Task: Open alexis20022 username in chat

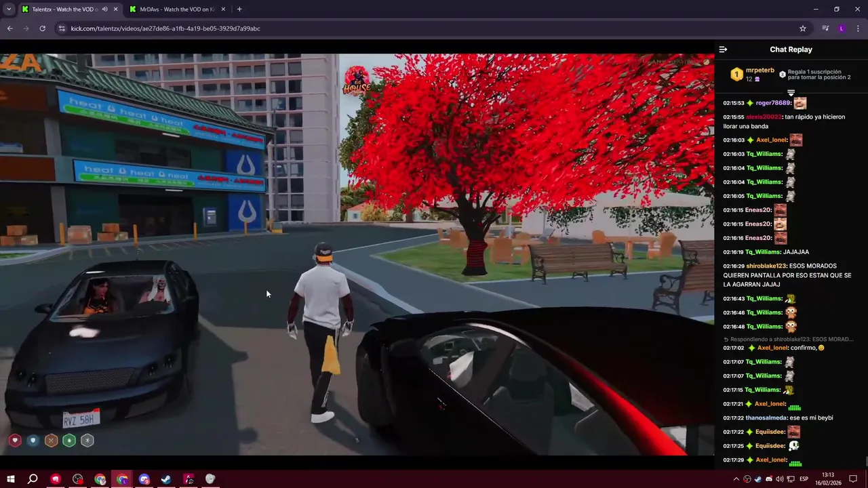Action: (x=764, y=117)
